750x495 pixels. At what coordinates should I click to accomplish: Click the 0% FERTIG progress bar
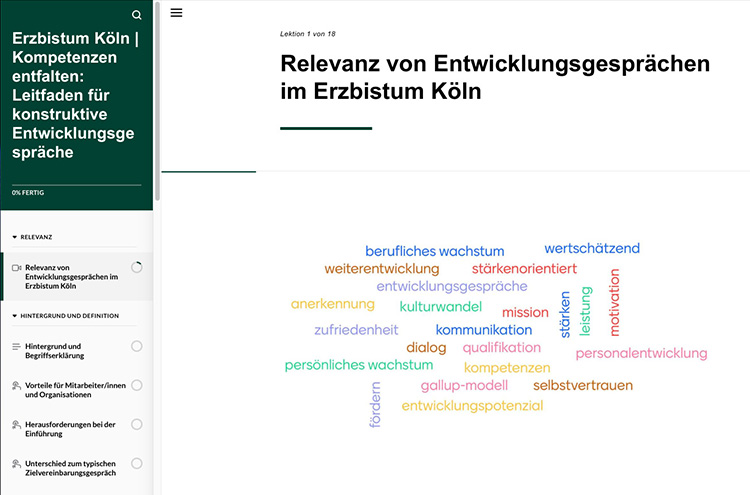coord(77,185)
